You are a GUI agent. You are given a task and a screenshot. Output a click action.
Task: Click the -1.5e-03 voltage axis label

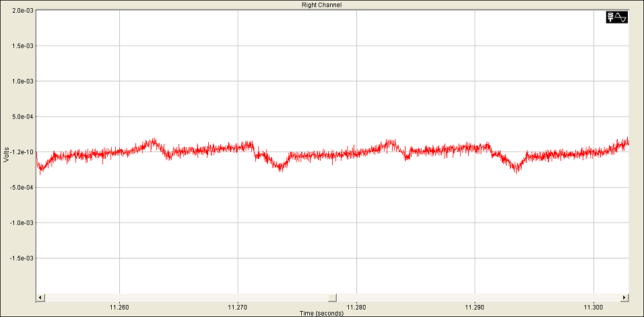point(22,258)
